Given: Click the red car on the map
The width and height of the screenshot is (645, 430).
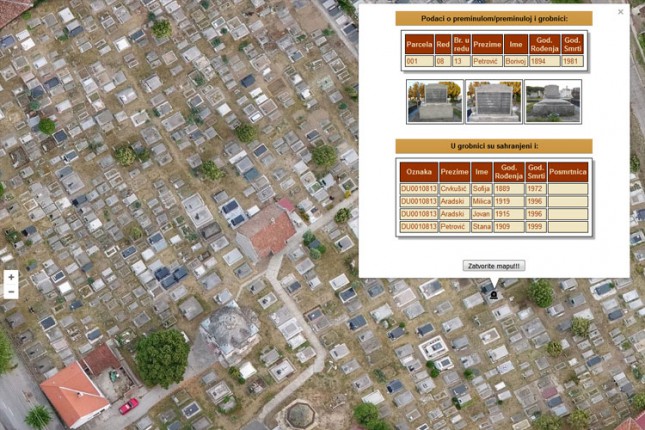Looking at the screenshot, I should (129, 405).
